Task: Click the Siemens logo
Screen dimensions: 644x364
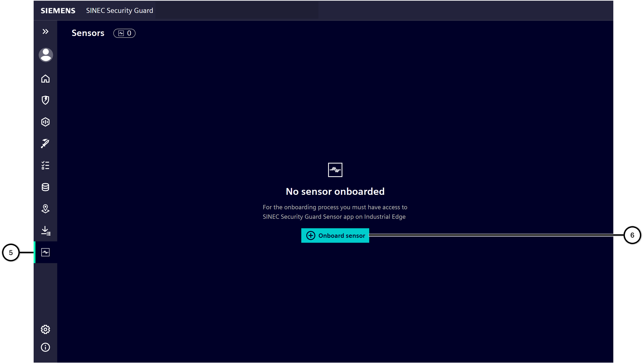Action: pos(58,10)
